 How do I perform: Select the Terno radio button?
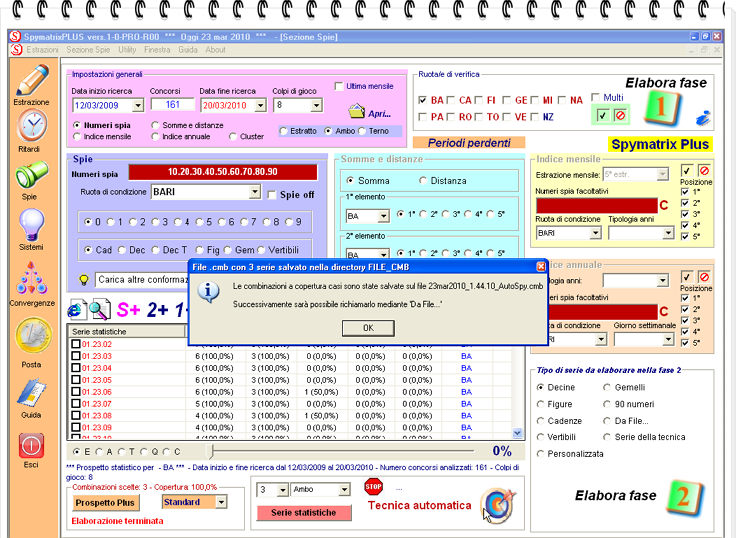[x=362, y=131]
